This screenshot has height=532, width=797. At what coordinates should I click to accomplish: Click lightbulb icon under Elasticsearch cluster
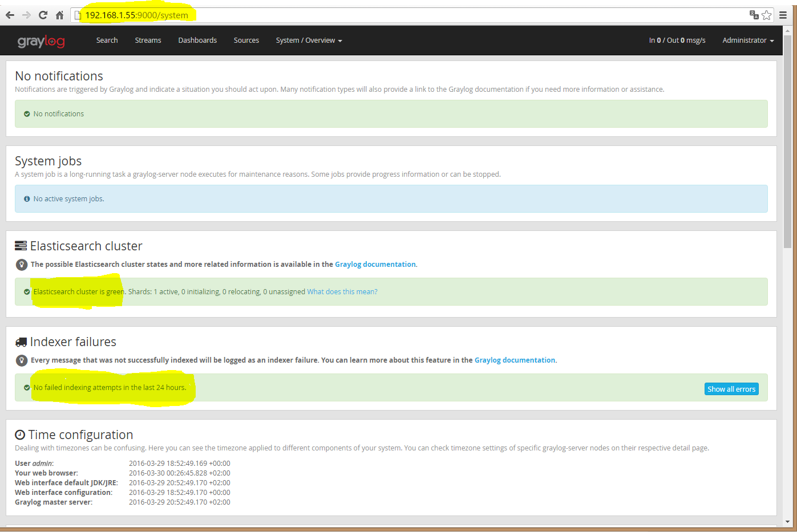[x=21, y=265]
